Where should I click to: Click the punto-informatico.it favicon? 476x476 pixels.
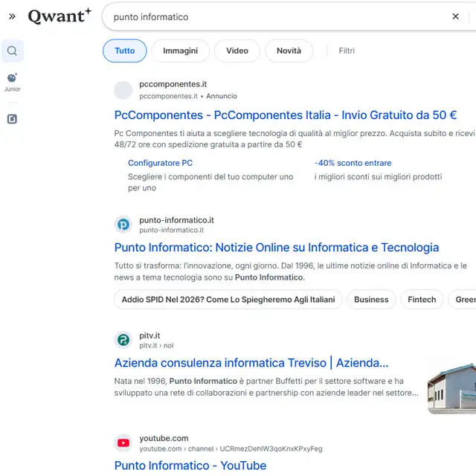pos(123,225)
